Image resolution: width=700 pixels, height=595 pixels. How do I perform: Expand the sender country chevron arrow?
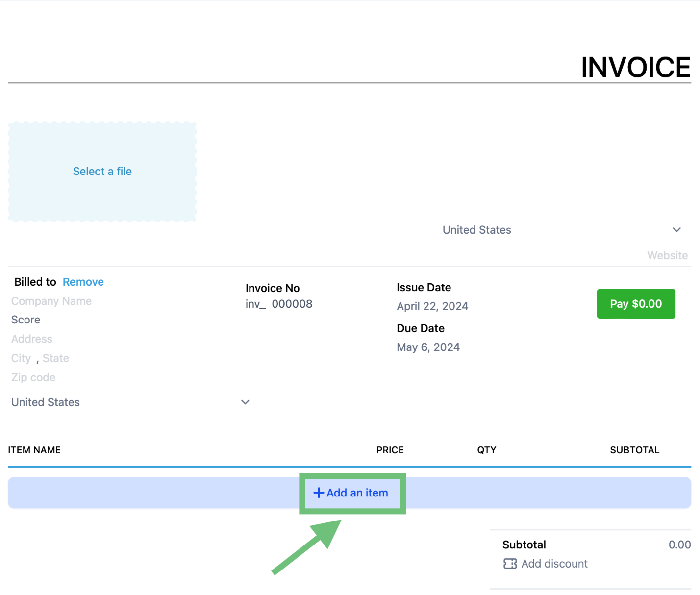(676, 230)
